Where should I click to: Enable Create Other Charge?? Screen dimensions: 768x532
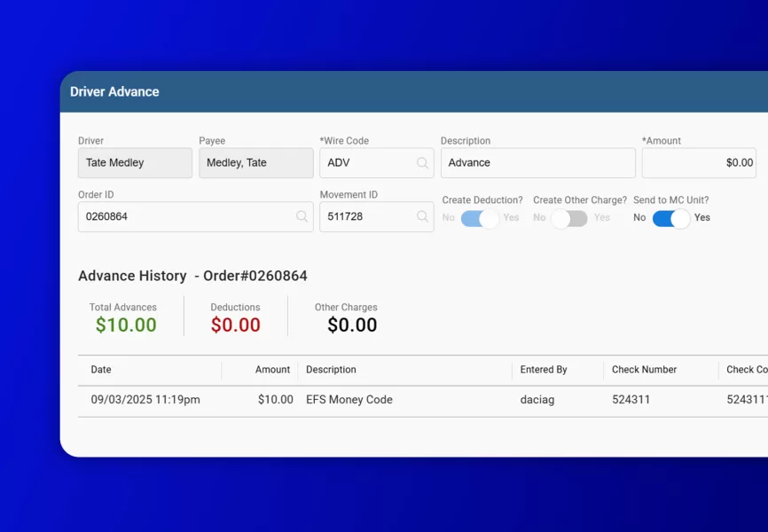pos(570,217)
